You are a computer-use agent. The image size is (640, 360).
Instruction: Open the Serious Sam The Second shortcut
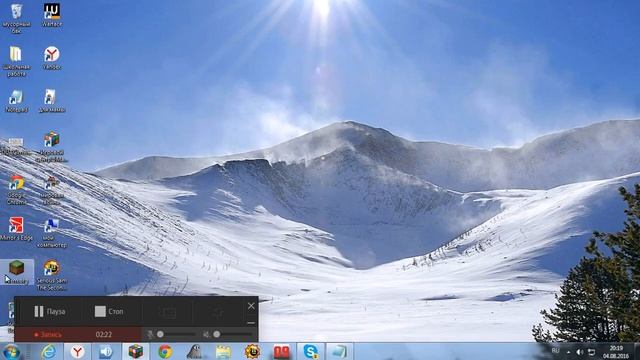(x=51, y=276)
